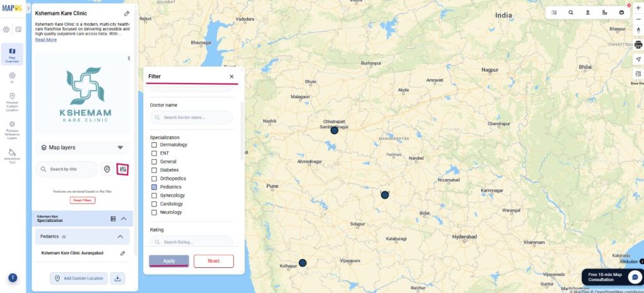Screen dimensions: 644x293
Task: Uncheck the Pediatrics specialization checkbox
Action: (154, 187)
